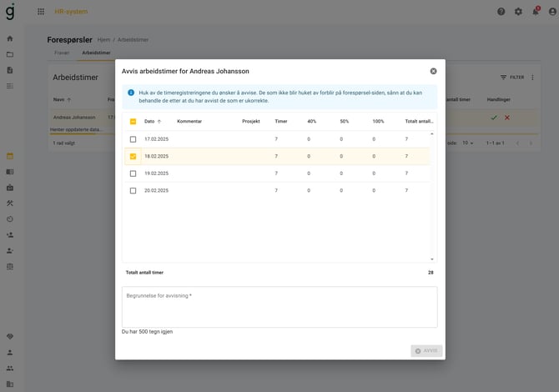This screenshot has height=392, width=559.
Task: Click the red reject X in Handlinger
Action: pos(507,118)
